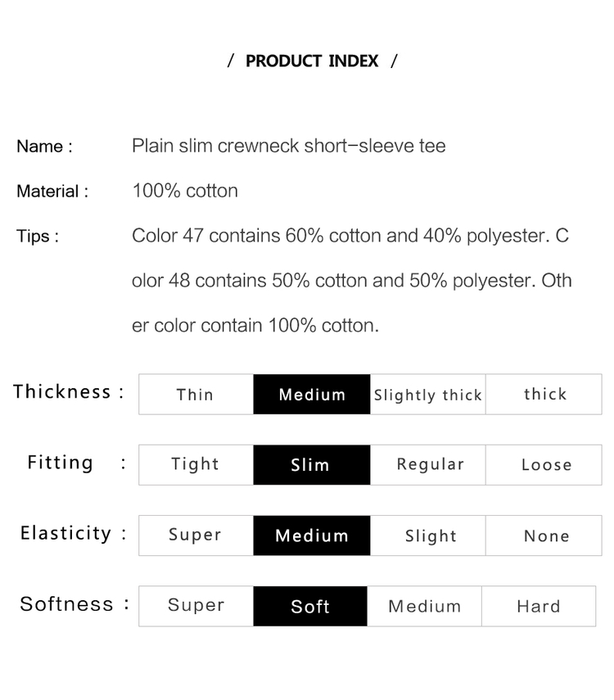The image size is (614, 700).
Task: Pick the thick thickness option
Action: [x=544, y=394]
